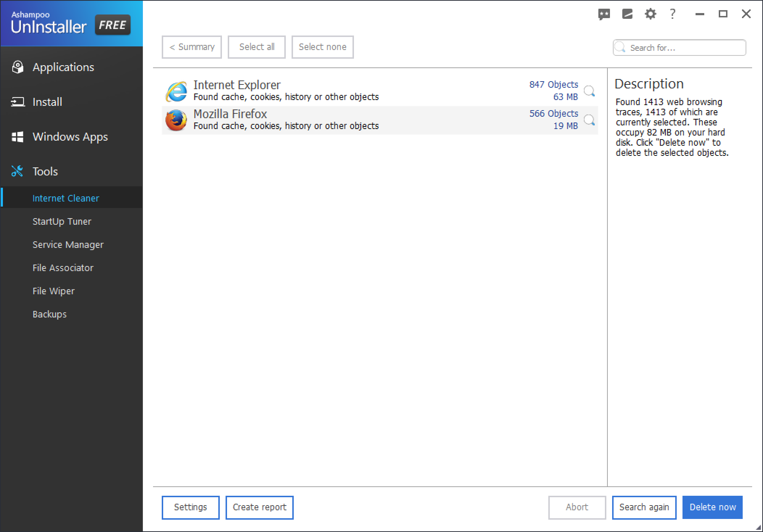763x532 pixels.
Task: Click the 63 MB size value
Action: pyautogui.click(x=565, y=97)
